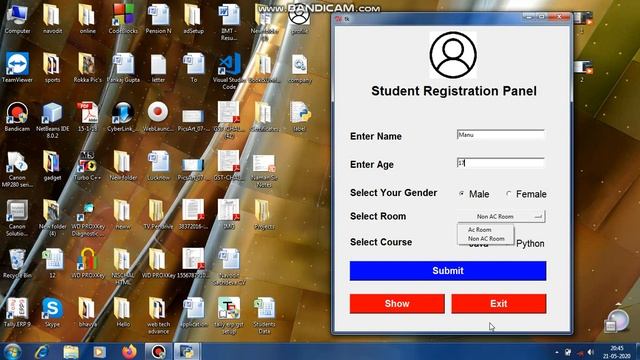This screenshot has height=360, width=640.
Task: Launch TeamViewer from the desktop
Action: [x=17, y=67]
